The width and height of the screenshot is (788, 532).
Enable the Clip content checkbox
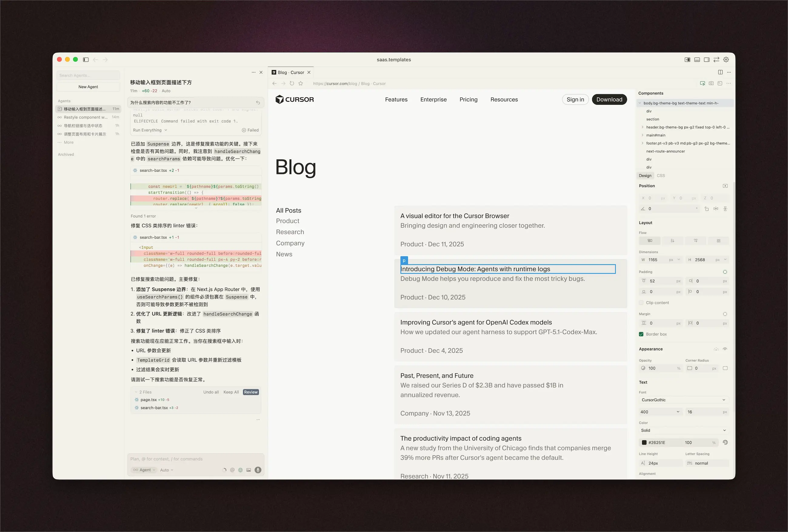(x=641, y=302)
